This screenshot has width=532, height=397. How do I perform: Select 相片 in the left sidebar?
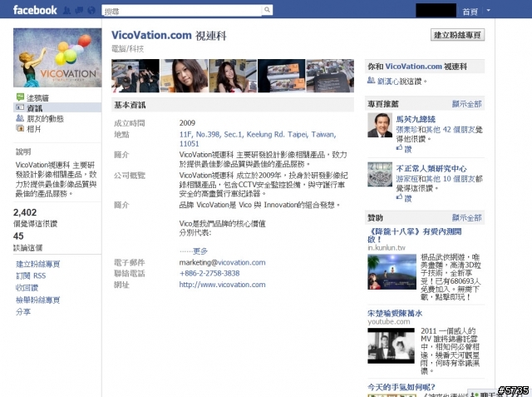[33, 129]
